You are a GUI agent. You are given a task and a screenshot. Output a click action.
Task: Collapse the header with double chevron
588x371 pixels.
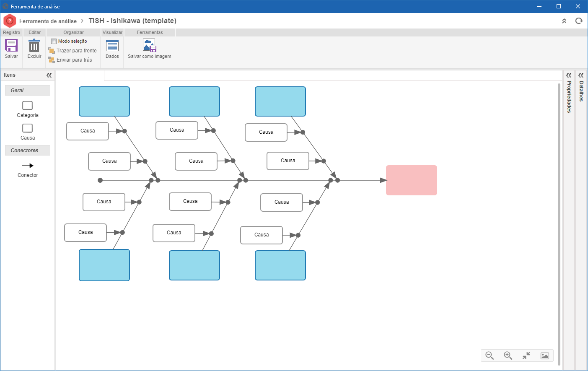[564, 21]
